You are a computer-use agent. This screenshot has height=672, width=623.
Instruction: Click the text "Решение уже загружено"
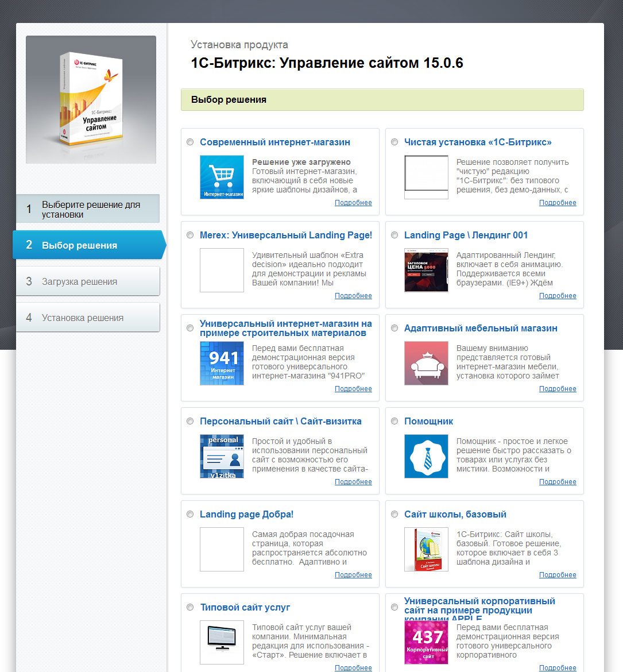301,162
